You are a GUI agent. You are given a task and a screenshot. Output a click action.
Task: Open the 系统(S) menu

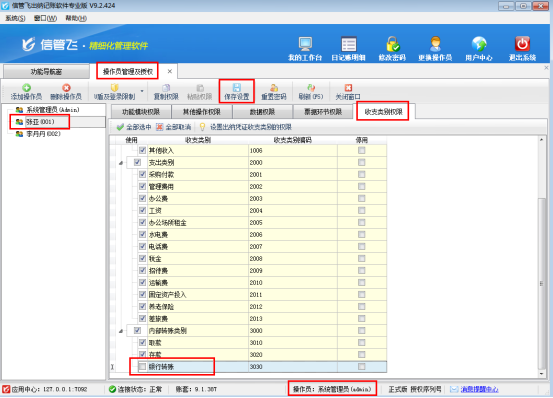click(15, 18)
